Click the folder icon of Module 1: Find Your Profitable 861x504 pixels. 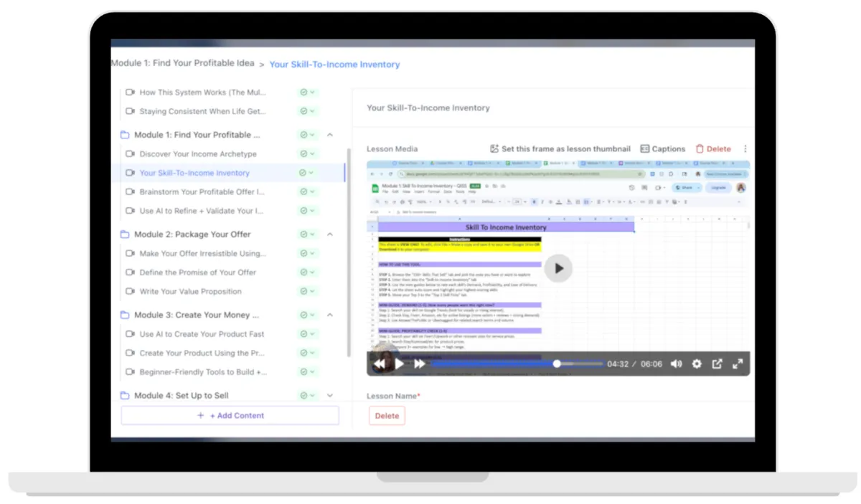point(125,135)
